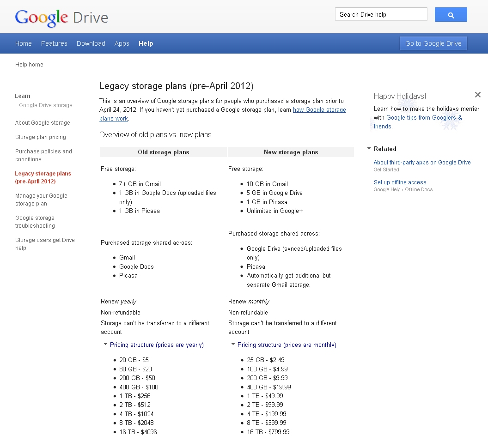
Task: Open the Help home link
Action: coord(29,64)
